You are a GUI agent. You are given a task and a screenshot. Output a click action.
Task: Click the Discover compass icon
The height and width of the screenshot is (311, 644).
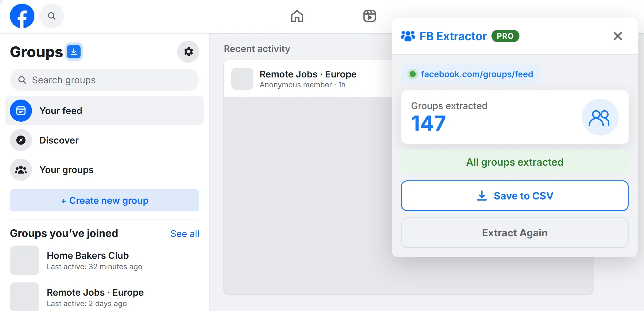[21, 140]
